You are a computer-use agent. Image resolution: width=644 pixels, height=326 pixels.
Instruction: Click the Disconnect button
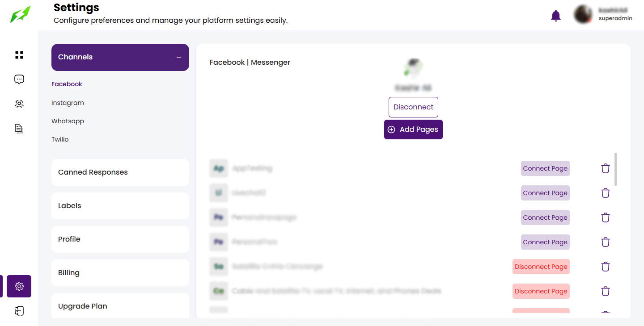click(413, 107)
